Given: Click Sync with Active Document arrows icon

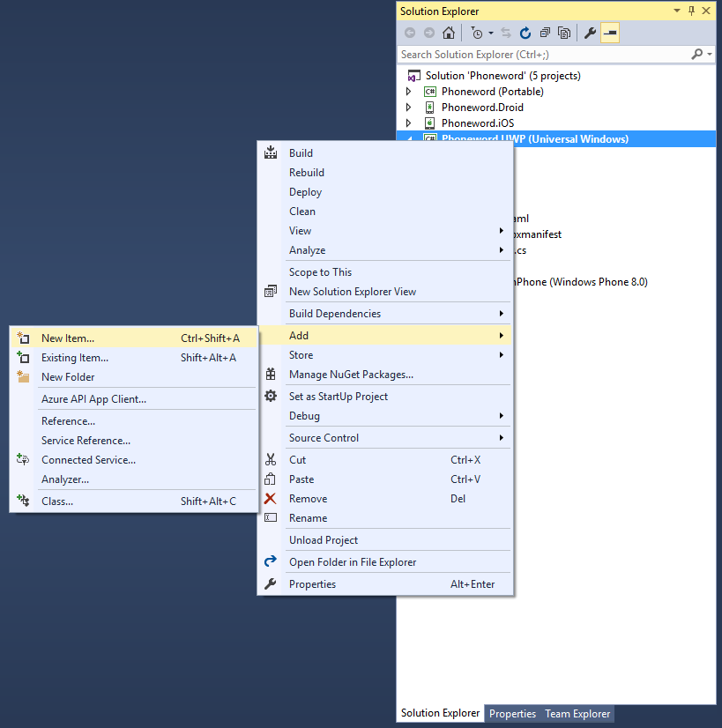Looking at the screenshot, I should point(506,33).
